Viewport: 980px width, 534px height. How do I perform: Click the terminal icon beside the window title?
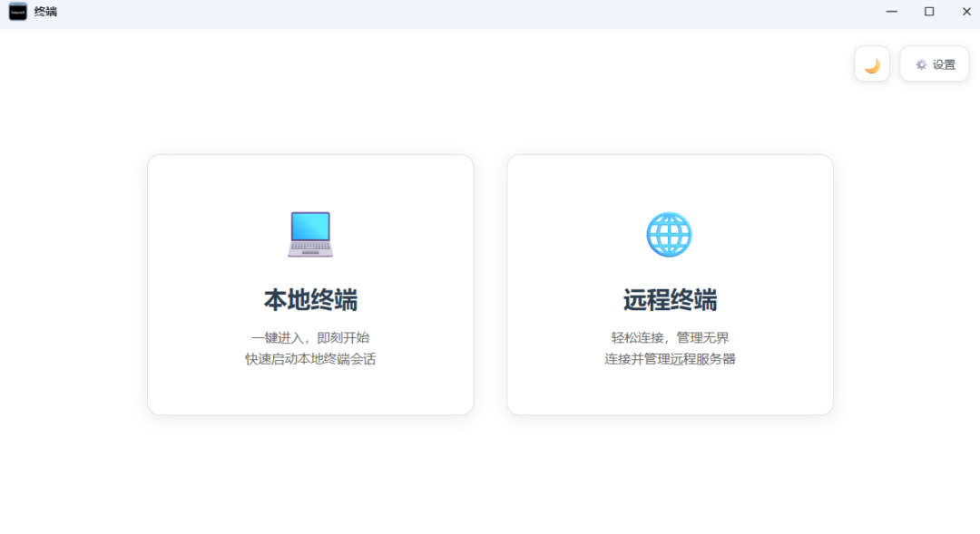(16, 12)
